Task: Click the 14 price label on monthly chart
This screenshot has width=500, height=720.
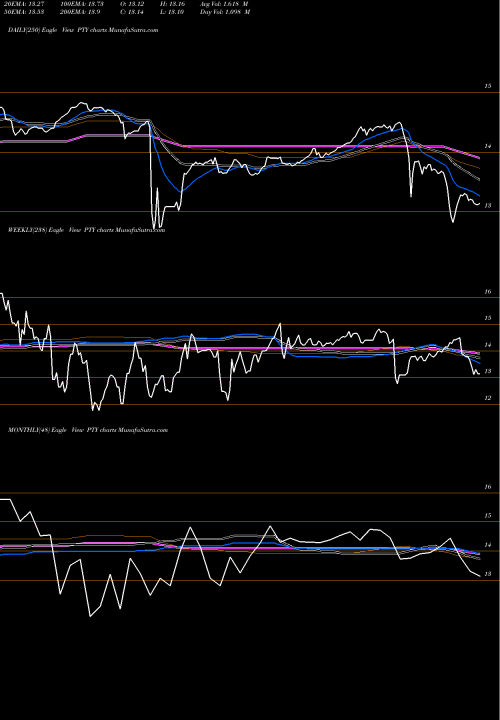Action: (488, 545)
